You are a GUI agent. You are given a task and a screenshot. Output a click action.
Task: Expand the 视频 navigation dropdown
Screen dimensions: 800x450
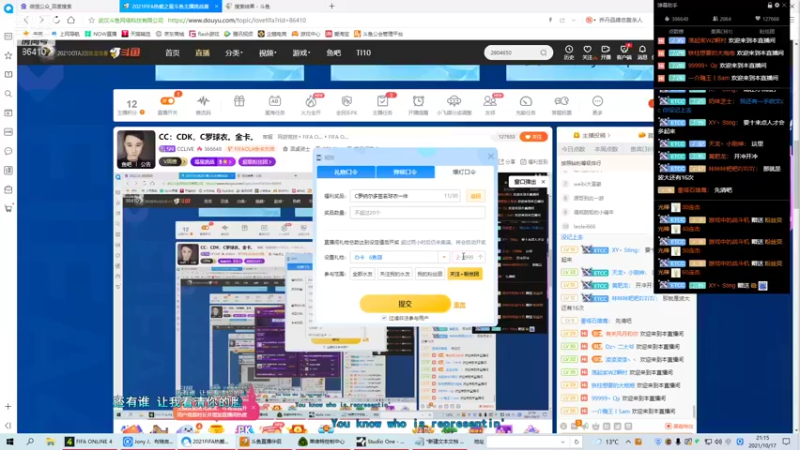click(x=267, y=53)
